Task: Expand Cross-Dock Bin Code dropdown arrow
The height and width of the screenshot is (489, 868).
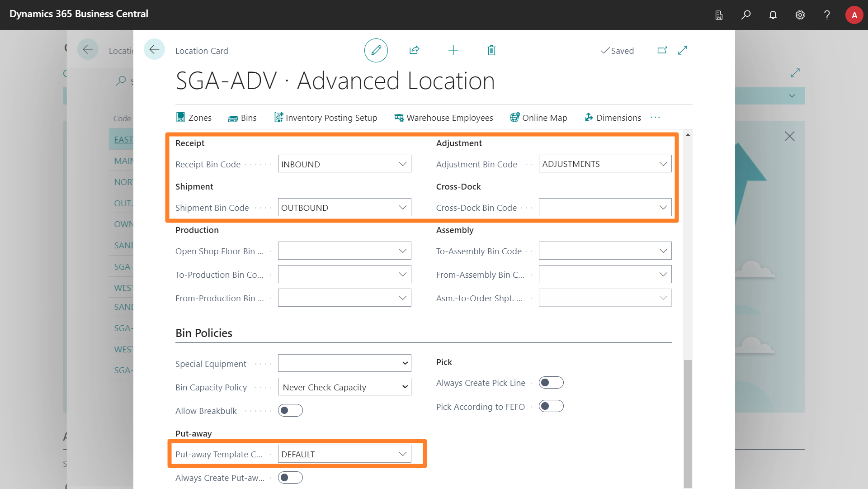Action: tap(663, 208)
